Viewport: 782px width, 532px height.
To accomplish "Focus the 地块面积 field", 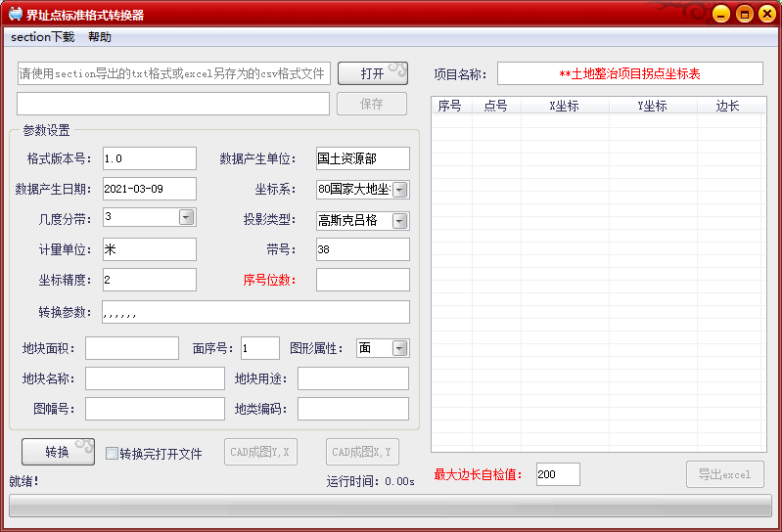I will 132,348.
